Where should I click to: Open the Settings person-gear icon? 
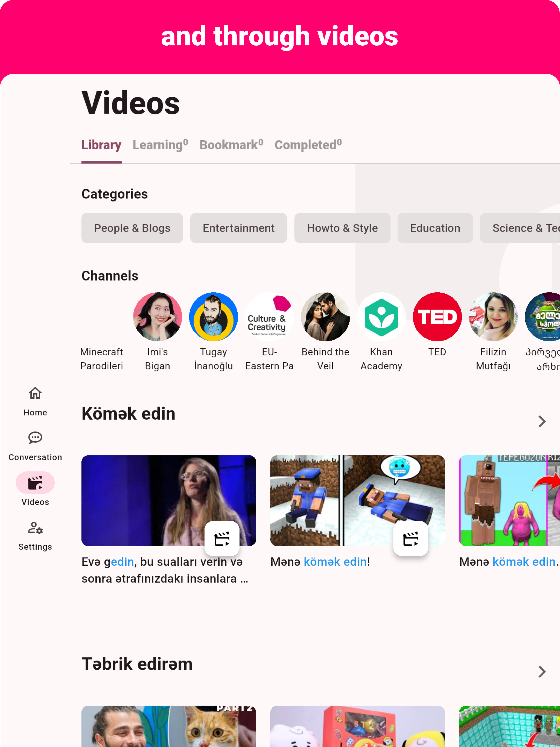pyautogui.click(x=35, y=528)
